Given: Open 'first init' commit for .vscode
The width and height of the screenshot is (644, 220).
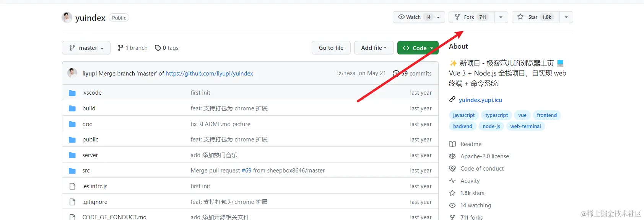Looking at the screenshot, I should [200, 93].
